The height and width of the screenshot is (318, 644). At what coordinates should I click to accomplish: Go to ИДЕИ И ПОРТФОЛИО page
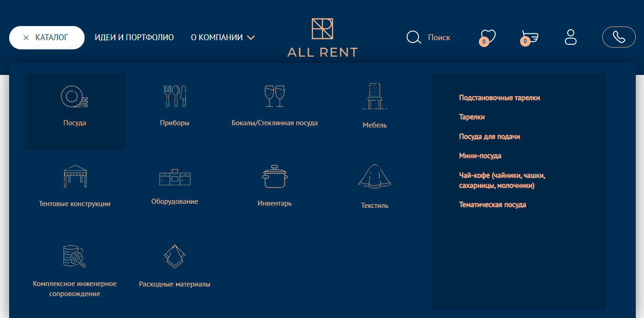point(134,37)
